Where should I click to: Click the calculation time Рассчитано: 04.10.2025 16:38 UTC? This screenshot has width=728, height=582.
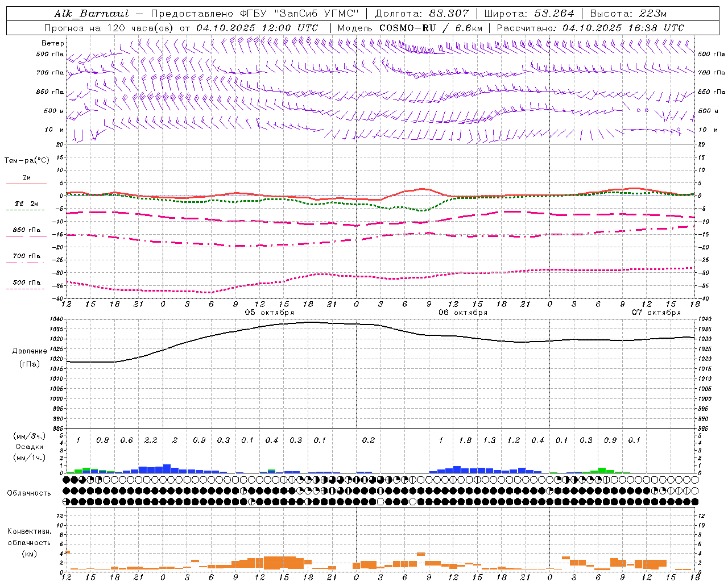click(x=590, y=28)
